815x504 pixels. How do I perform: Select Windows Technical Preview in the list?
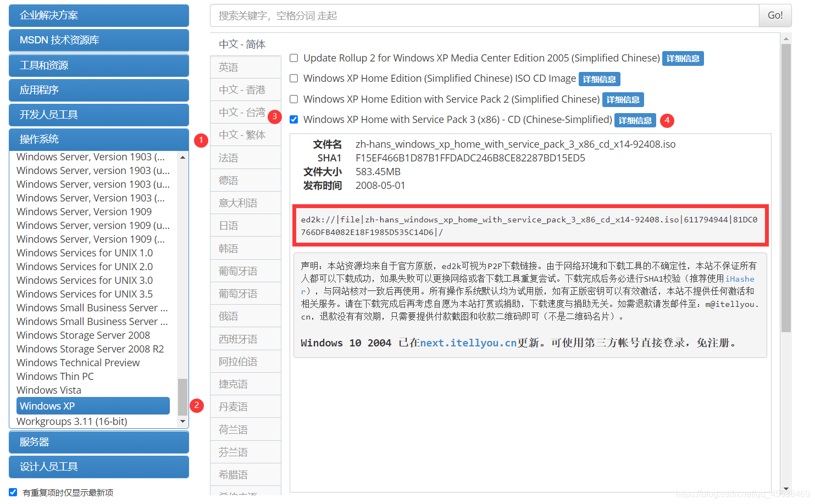[78, 363]
